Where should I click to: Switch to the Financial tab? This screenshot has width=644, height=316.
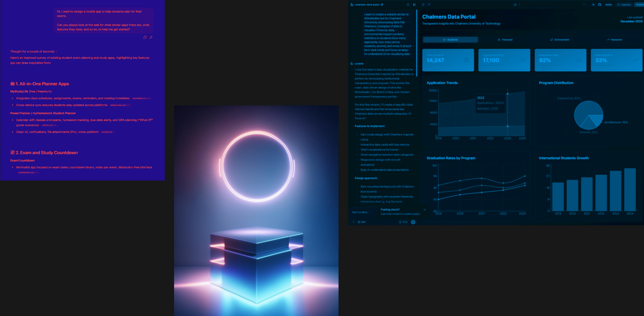click(505, 40)
